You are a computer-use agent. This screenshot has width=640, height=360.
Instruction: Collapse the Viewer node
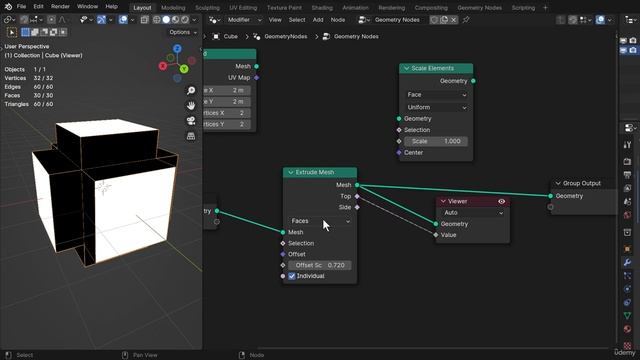click(443, 201)
